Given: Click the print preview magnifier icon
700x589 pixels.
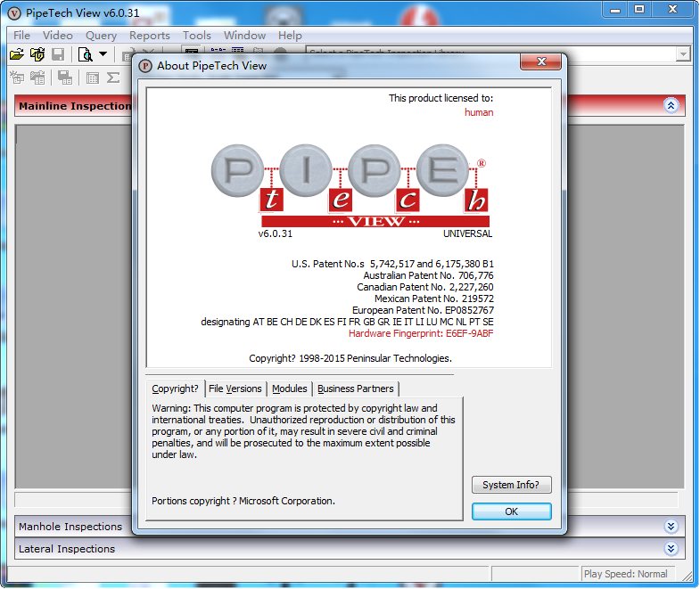Looking at the screenshot, I should tap(86, 54).
